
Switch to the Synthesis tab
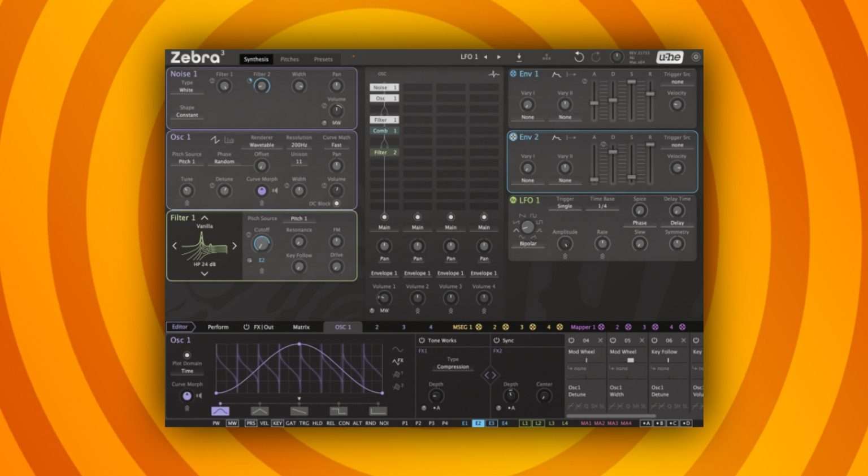pos(256,59)
